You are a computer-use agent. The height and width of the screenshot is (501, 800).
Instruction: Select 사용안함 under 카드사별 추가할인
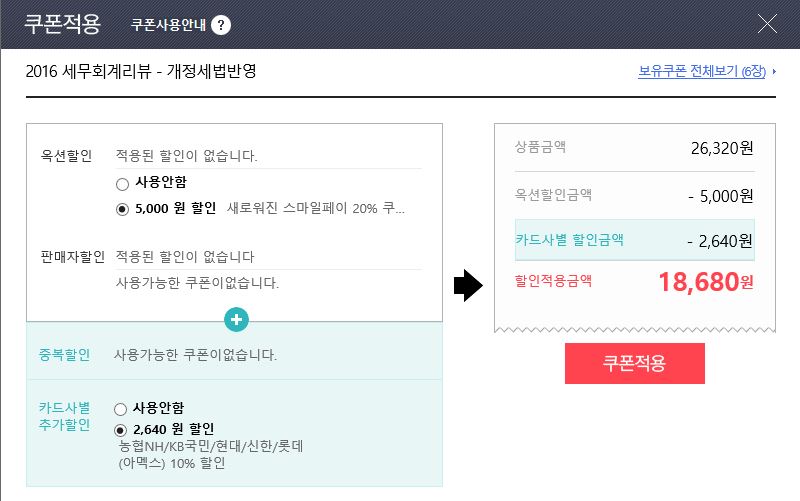pyautogui.click(x=120, y=409)
